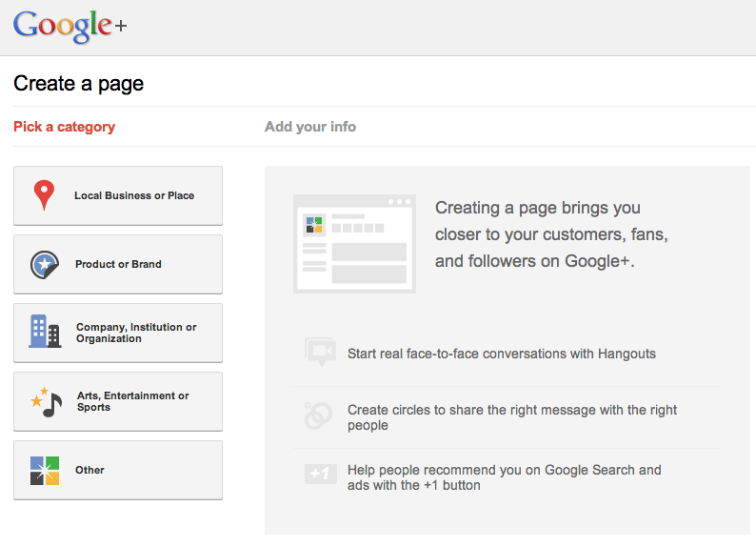Screen dimensions: 756x547
Task: Click the overlapping circles icon
Action: tap(318, 416)
